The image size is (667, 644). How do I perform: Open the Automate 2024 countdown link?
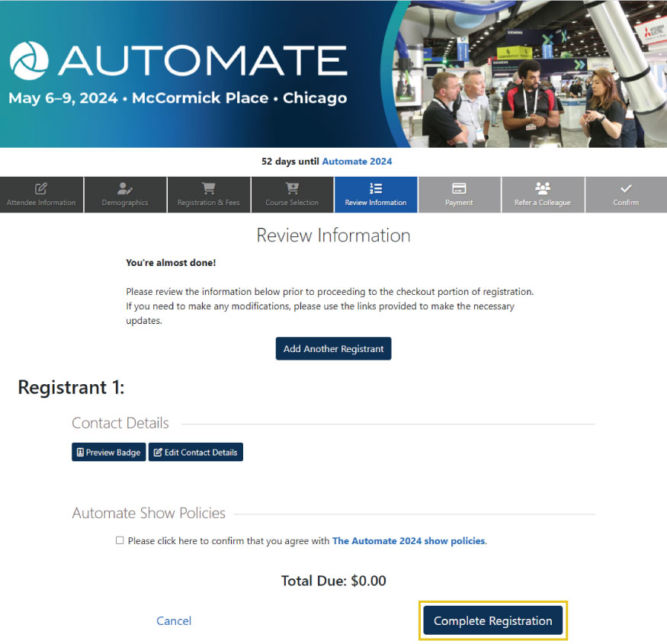tap(357, 162)
